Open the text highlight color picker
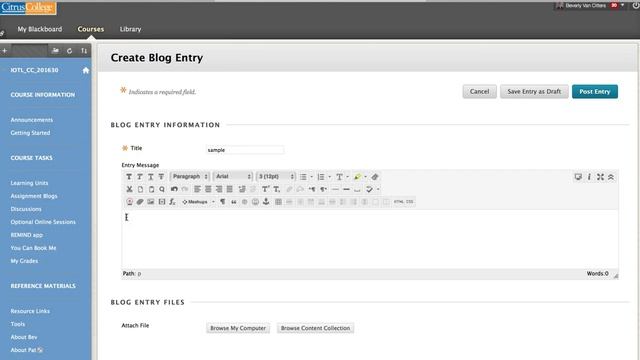This screenshot has height=360, width=640. tap(360, 177)
